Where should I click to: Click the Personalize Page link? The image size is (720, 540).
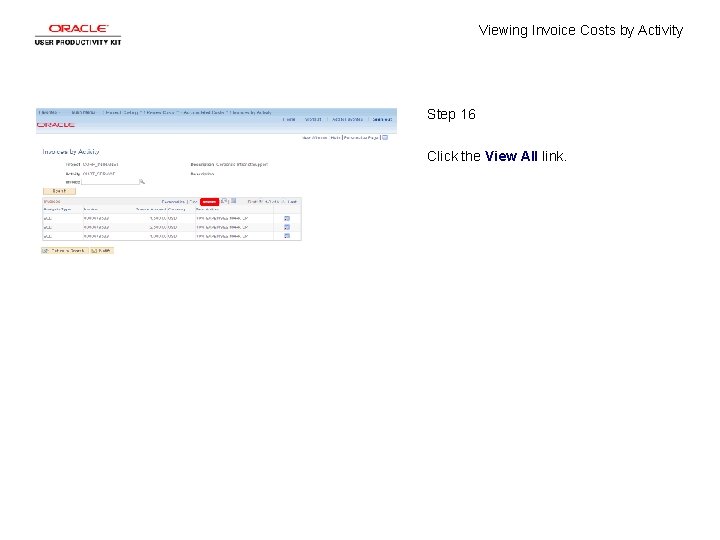[x=361, y=138]
